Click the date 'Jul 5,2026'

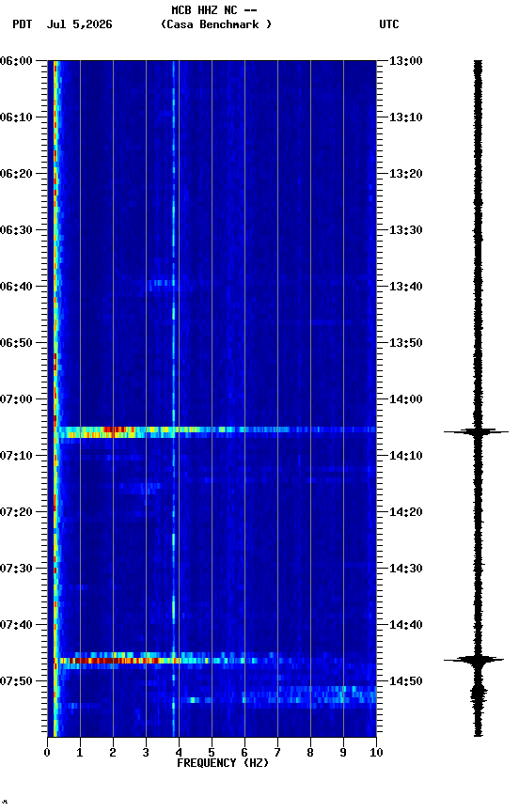pyautogui.click(x=79, y=24)
